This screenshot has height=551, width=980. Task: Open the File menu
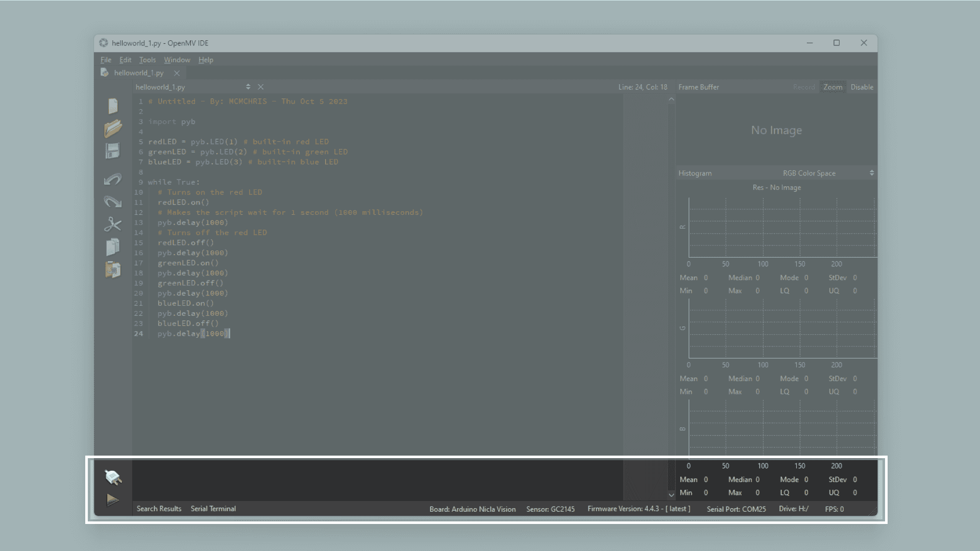click(x=106, y=60)
